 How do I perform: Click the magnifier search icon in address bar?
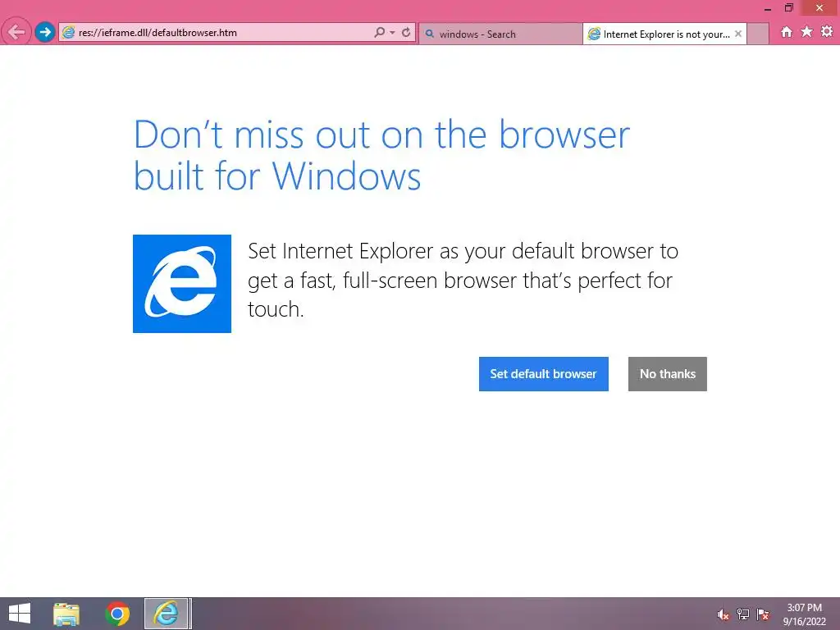click(379, 33)
